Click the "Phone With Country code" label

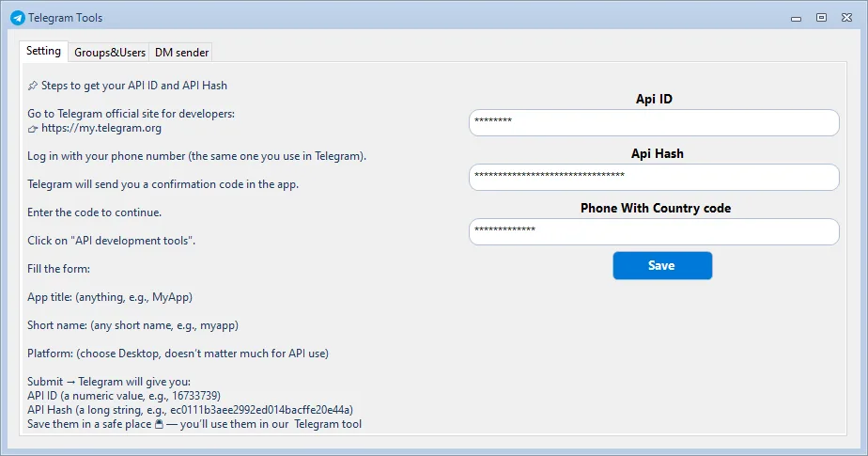(655, 208)
